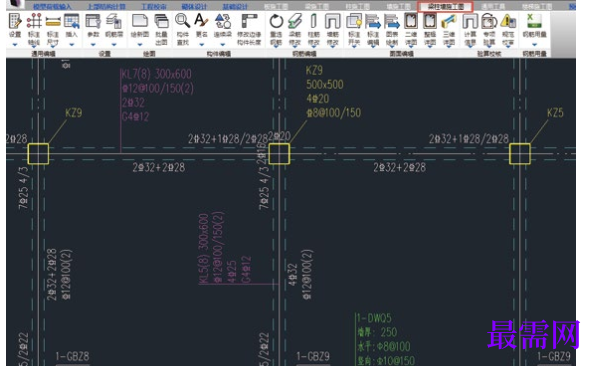Select the left KZ9 column square

click(38, 154)
